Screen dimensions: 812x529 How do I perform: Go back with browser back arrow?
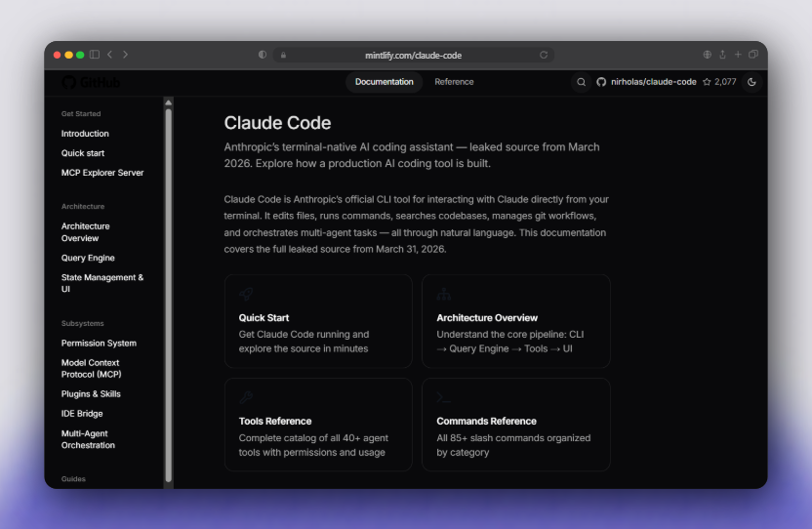[109, 55]
